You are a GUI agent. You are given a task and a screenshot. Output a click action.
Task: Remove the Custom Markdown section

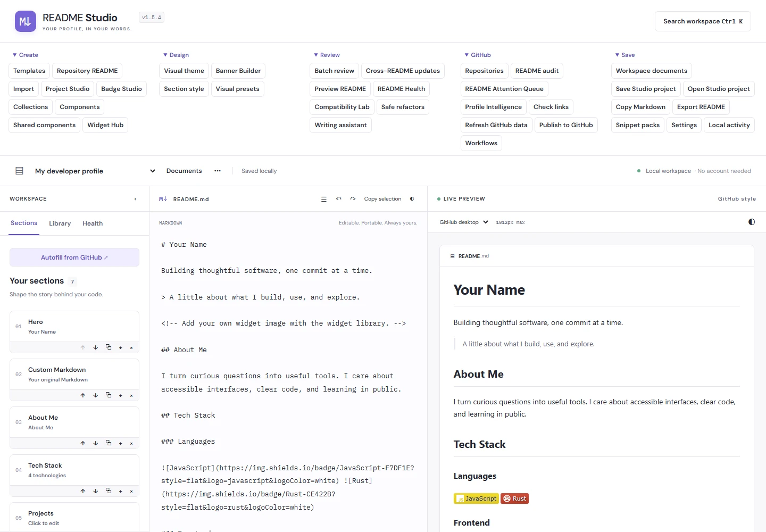pyautogui.click(x=131, y=395)
